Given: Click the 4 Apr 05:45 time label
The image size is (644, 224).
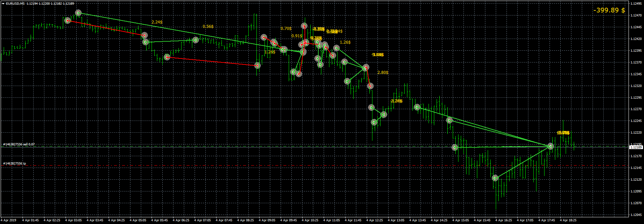Looking at the screenshot, I should pyautogui.click(x=159, y=220).
